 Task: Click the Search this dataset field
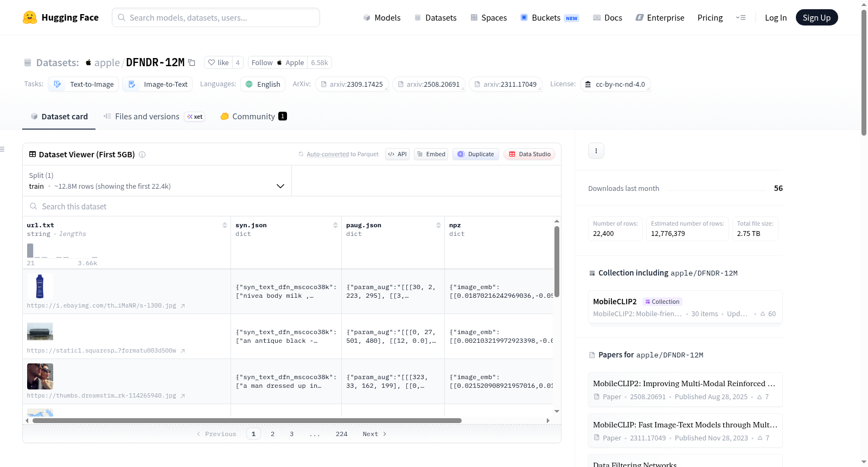click(292, 206)
